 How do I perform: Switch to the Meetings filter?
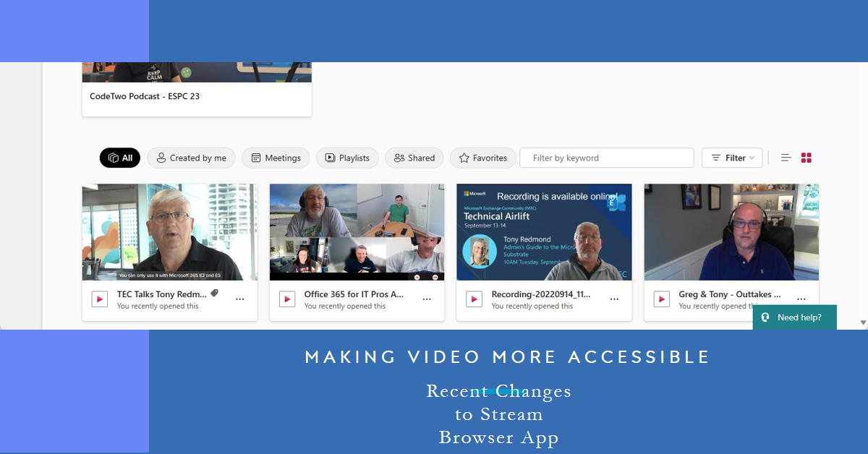point(276,158)
